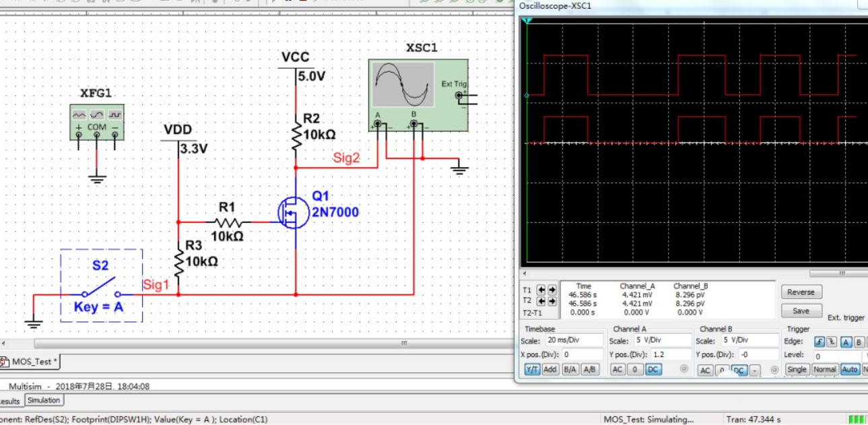Open the MOS_Test design tab
Screen dimensions: 868x425
pos(32,362)
